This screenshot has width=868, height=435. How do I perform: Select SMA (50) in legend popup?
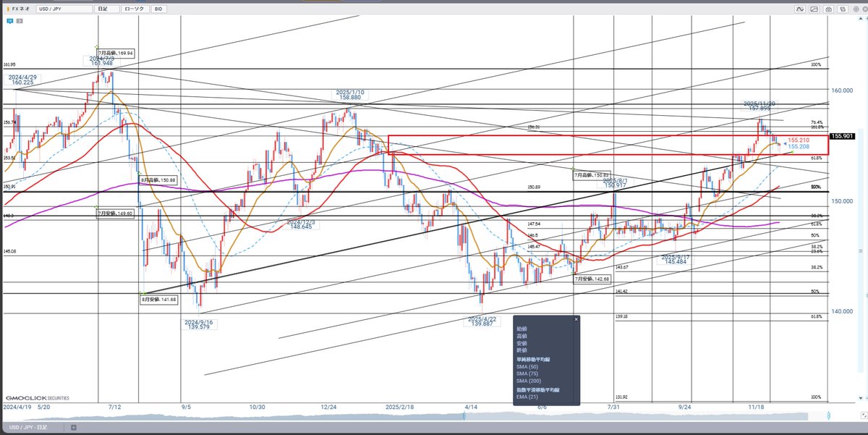click(x=526, y=367)
